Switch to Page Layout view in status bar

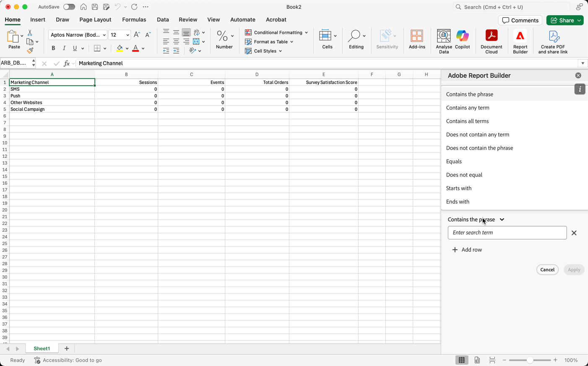click(477, 360)
